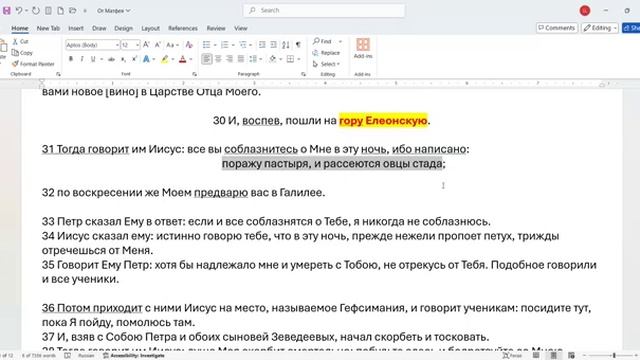Open bullet list options
The height and width of the screenshot is (360, 640).
[216, 44]
